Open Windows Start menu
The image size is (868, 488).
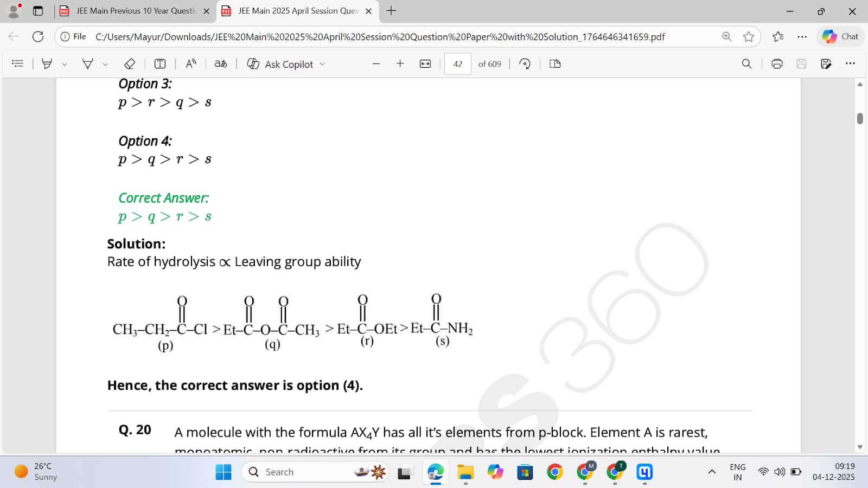(x=224, y=472)
